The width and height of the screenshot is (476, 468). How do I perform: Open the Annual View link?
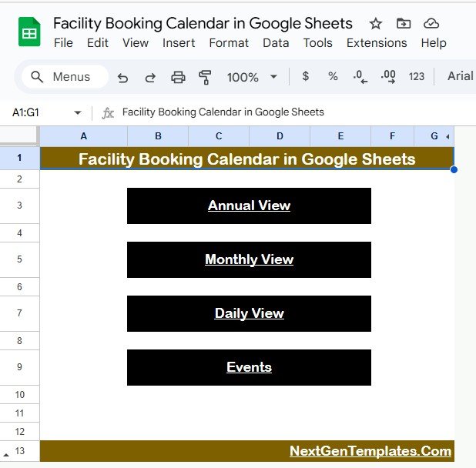click(249, 206)
